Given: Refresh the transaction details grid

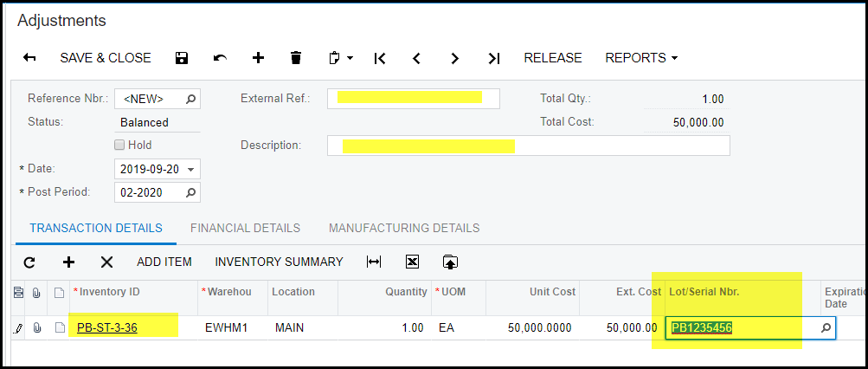Looking at the screenshot, I should click(29, 262).
